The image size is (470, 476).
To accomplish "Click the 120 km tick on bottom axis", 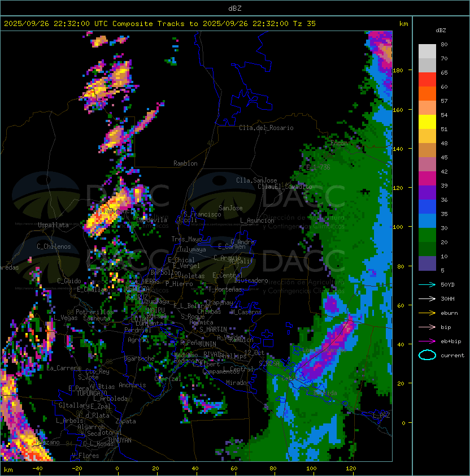I will tap(351, 469).
